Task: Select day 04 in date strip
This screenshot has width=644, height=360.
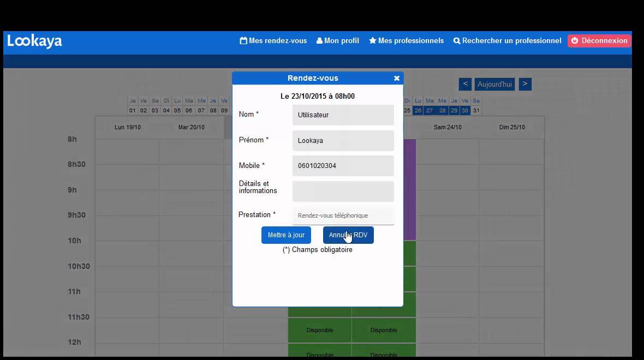Action: click(x=166, y=110)
